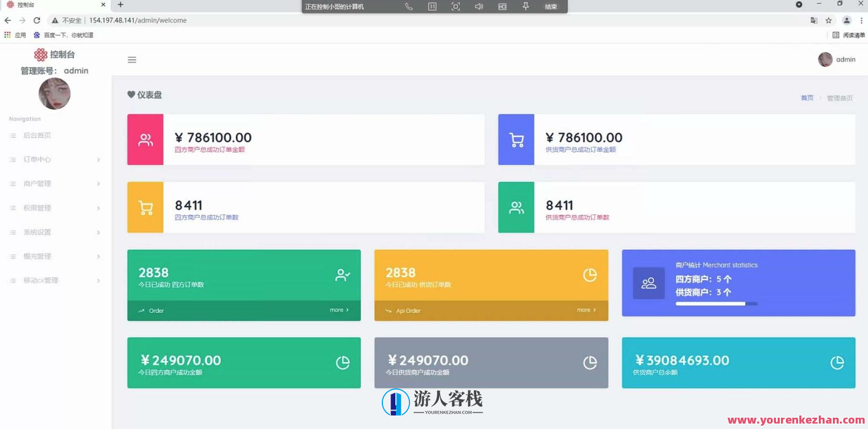Click the ¥39084693.00 balance value
Screen dimensions: 868x429
[682, 360]
